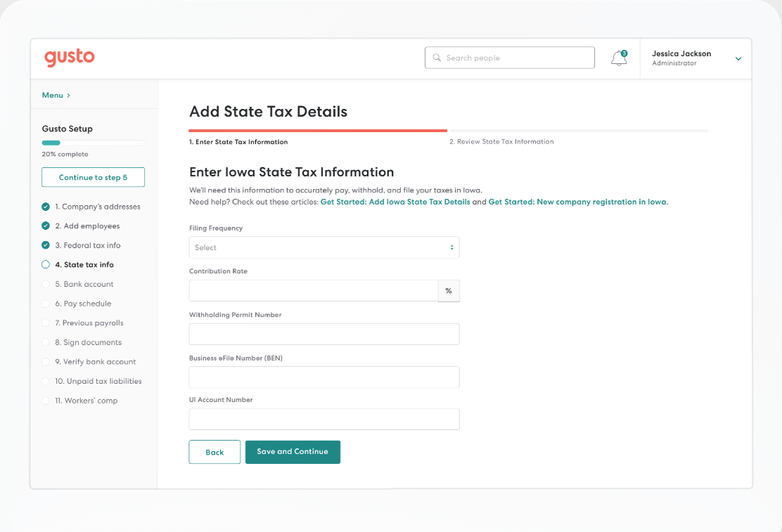Open Add Iowa State Tax Details article
This screenshot has height=532, width=782.
coord(395,202)
